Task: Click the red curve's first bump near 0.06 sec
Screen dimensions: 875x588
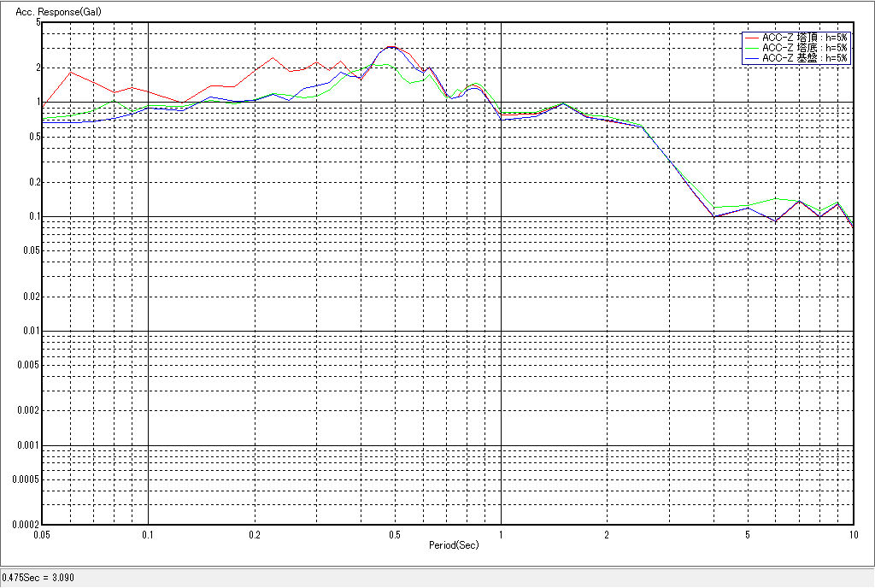Action: tap(70, 72)
